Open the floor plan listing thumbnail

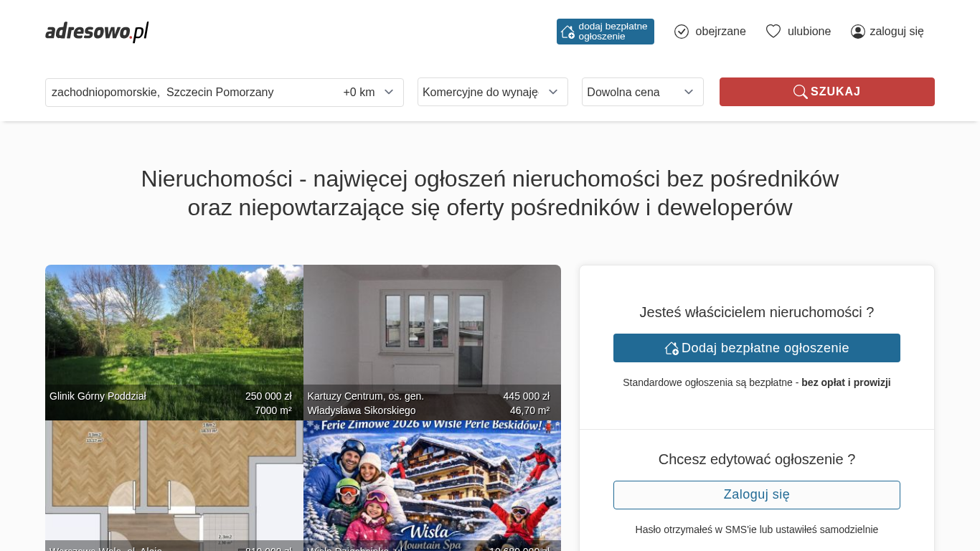point(174,481)
